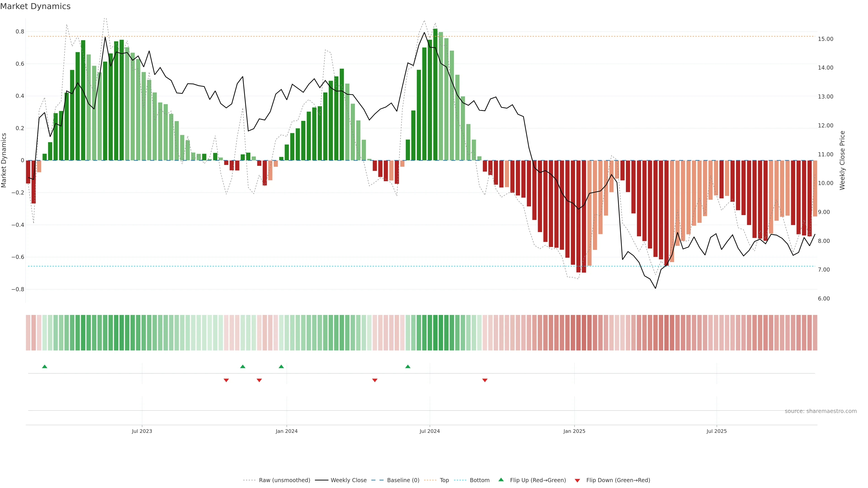Click the flip-up marker before Jul 2024
The width and height of the screenshot is (868, 488).
pos(408,366)
